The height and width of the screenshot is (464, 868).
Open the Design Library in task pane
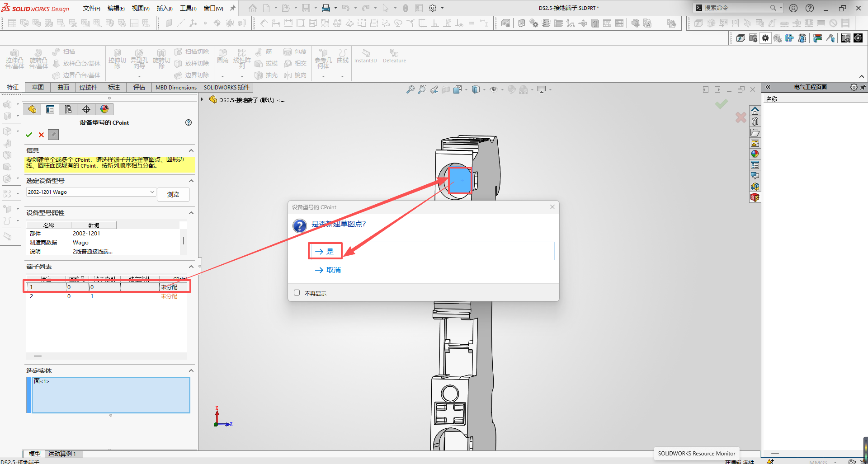coord(755,122)
